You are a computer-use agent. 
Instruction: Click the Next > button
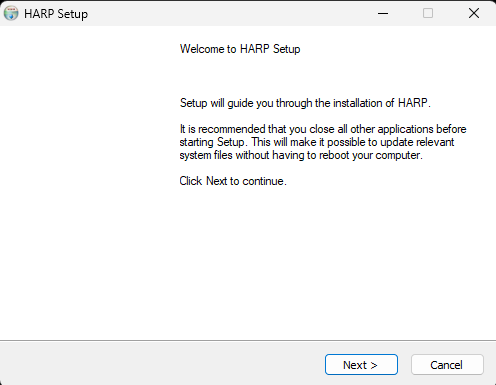(361, 365)
